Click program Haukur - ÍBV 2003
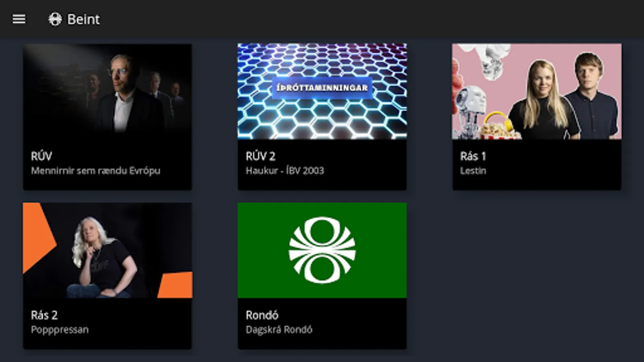The width and height of the screenshot is (644, 362). tap(285, 171)
